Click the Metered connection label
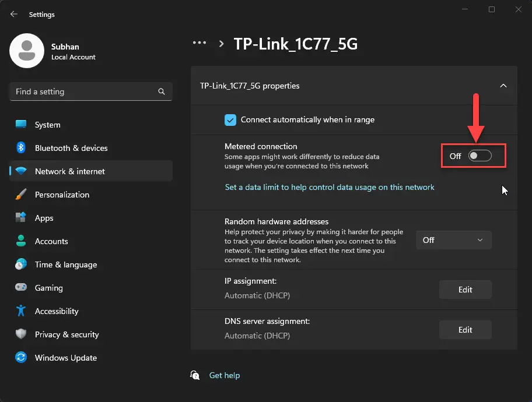 click(x=261, y=146)
